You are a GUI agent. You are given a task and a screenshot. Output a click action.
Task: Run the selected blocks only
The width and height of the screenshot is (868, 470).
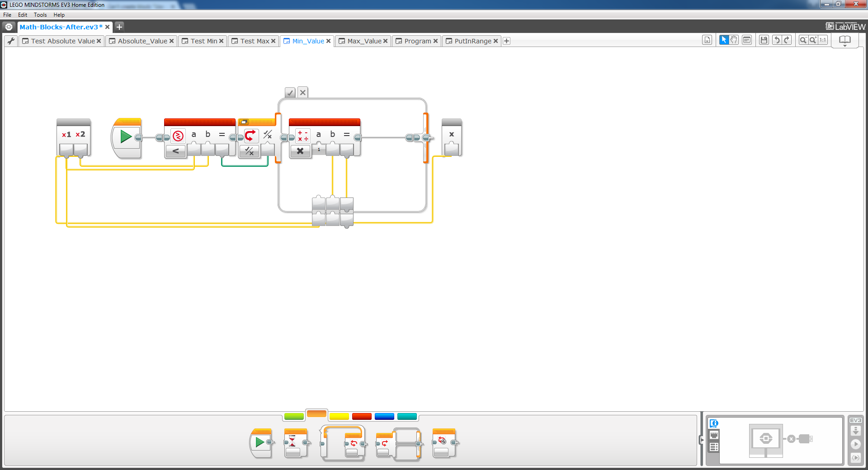click(x=855, y=457)
